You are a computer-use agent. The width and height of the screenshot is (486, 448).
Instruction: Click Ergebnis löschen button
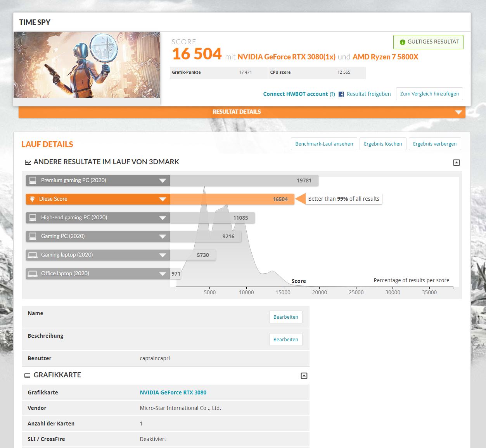(383, 144)
